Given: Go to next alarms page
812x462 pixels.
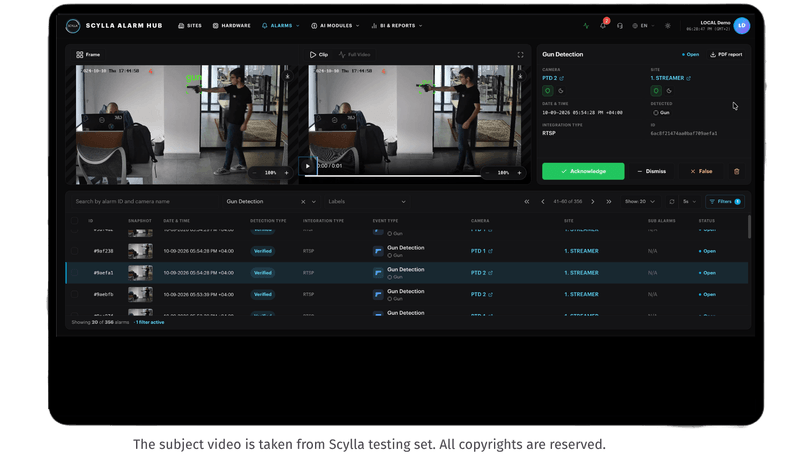Looking at the screenshot, I should [593, 201].
